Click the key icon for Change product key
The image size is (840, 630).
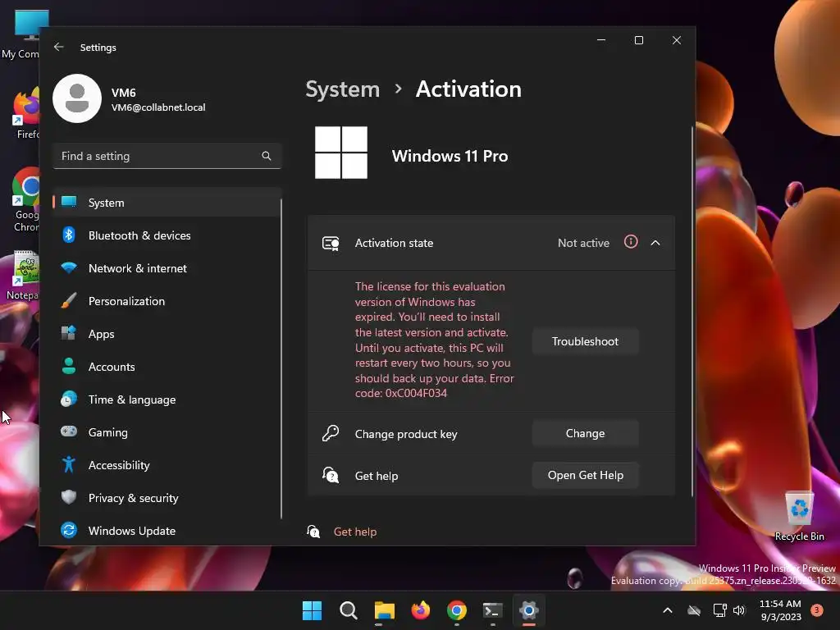pyautogui.click(x=331, y=433)
